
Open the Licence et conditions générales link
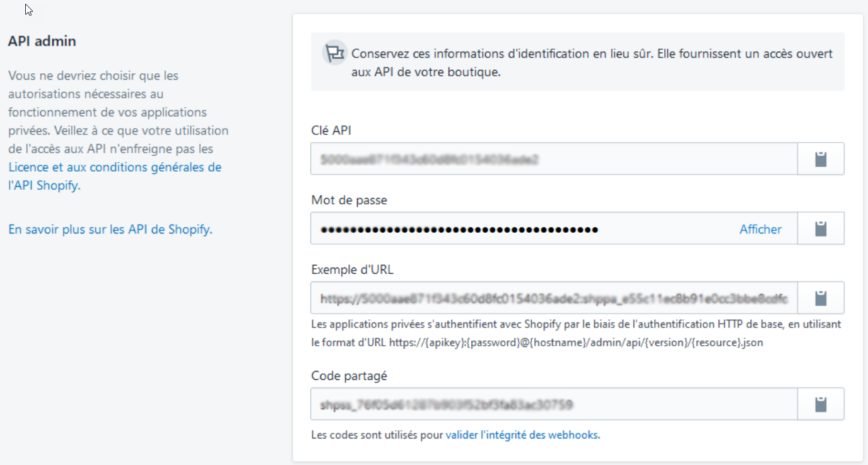point(115,168)
